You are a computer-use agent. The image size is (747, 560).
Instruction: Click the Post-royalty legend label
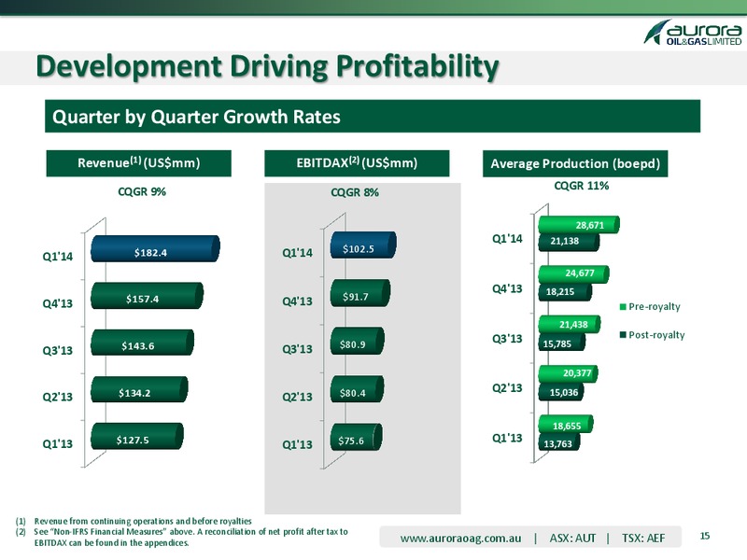(656, 335)
